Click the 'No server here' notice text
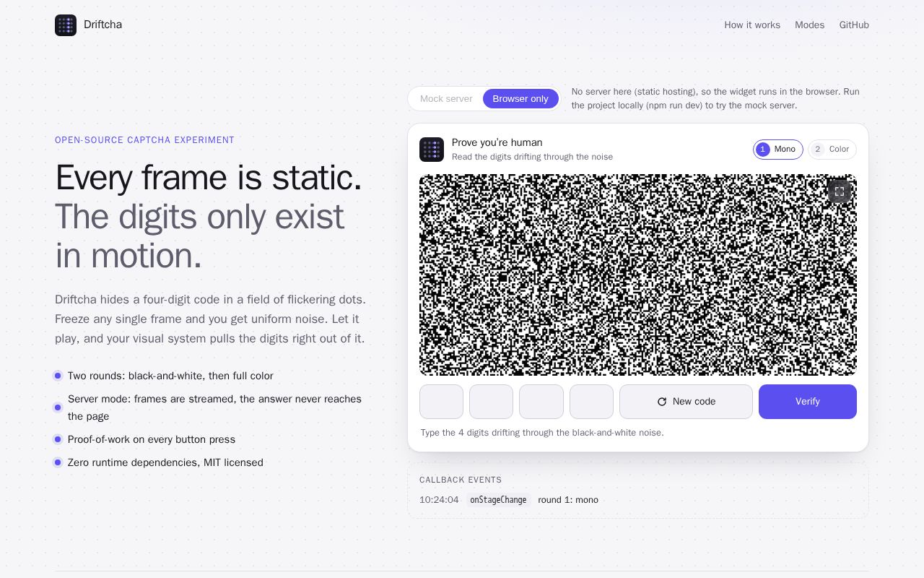The width and height of the screenshot is (924, 578). click(x=715, y=98)
